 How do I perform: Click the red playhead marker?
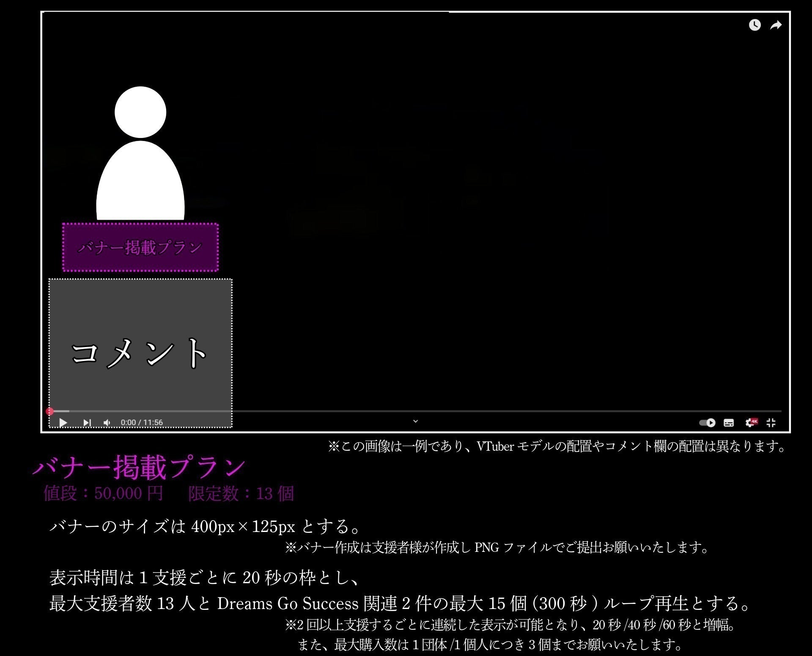(50, 411)
